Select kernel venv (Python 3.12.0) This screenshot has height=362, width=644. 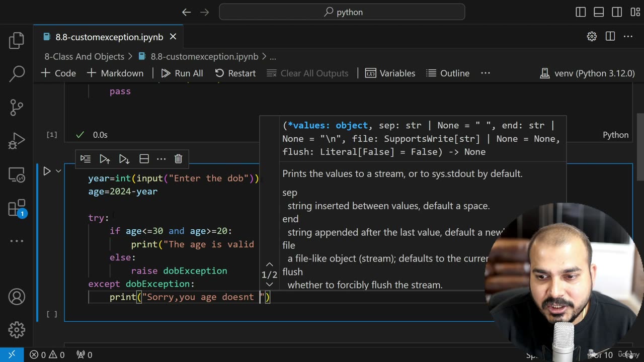click(x=587, y=73)
